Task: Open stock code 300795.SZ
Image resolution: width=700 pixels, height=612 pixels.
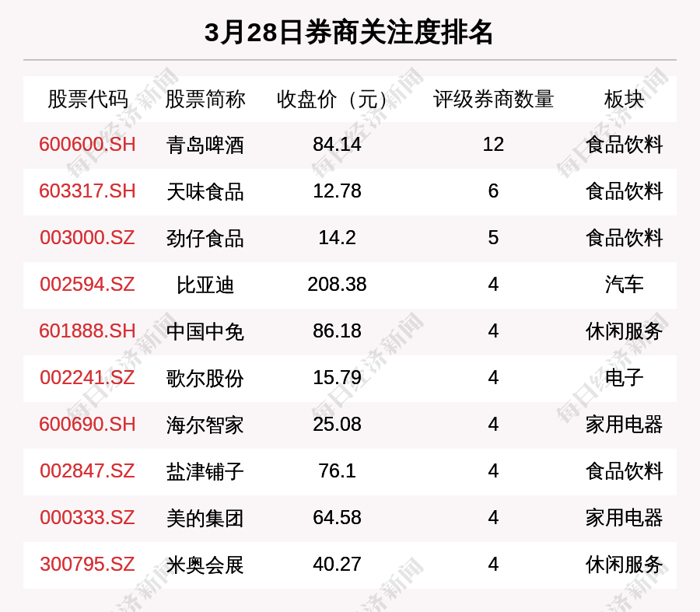Action: pos(87,565)
